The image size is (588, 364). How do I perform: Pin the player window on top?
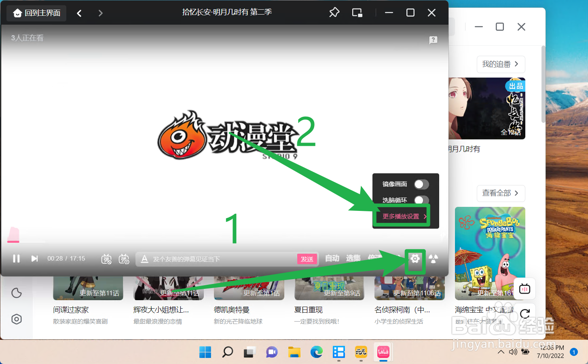coord(334,13)
